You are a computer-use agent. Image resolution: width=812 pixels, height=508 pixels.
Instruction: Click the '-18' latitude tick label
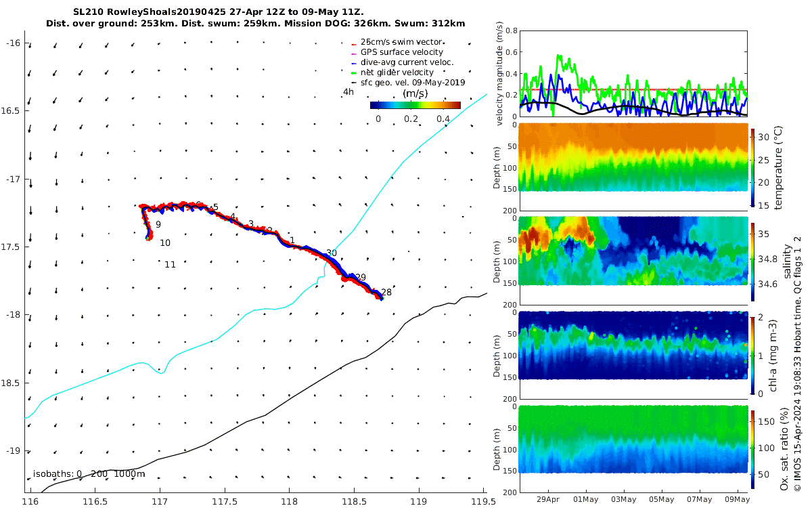pos(14,315)
